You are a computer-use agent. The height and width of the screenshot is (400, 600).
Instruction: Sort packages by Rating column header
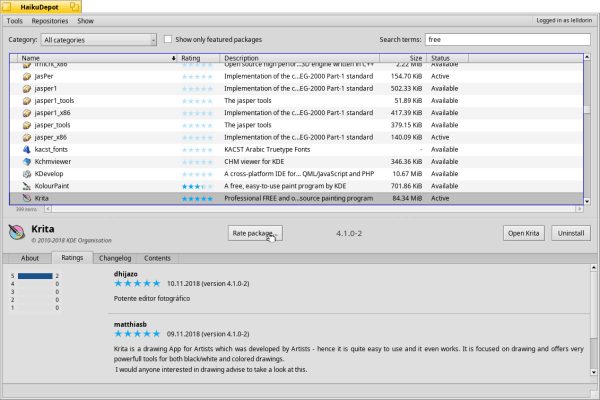[198, 59]
